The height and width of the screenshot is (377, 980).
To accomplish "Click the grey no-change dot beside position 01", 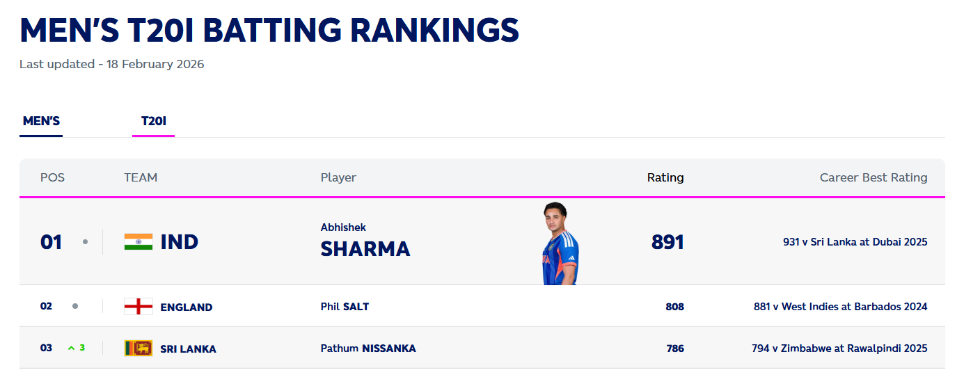I will tap(85, 242).
